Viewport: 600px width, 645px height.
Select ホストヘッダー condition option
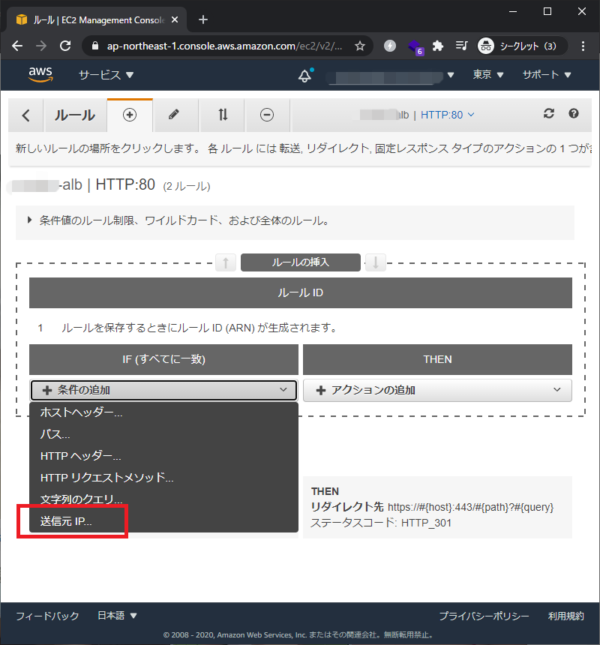click(164, 413)
